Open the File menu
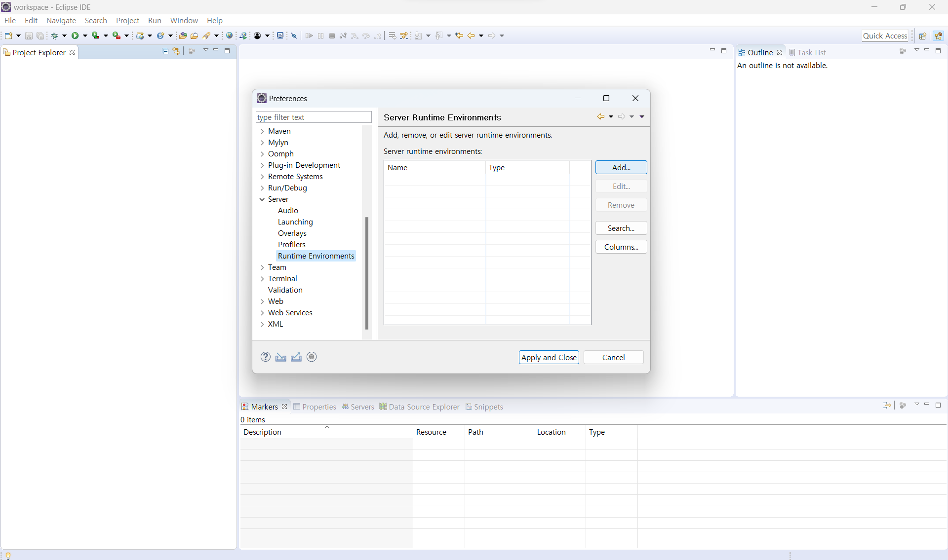 10,20
